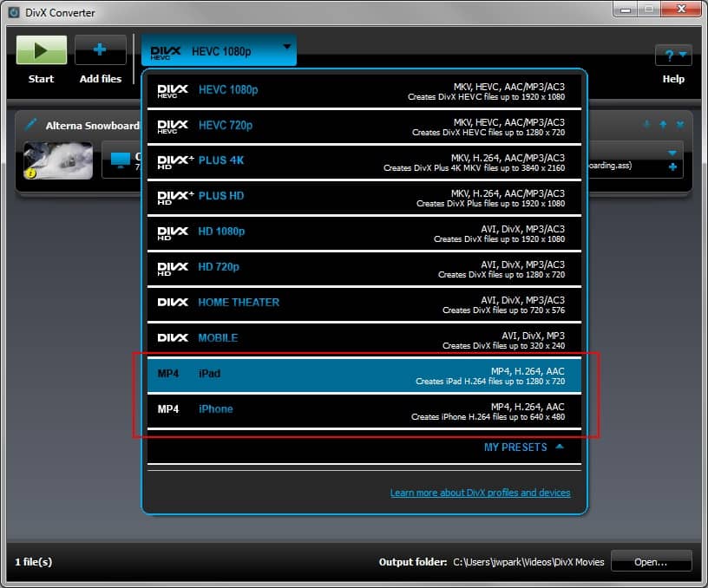Choose the MP4 iPhone profile

tap(364, 411)
